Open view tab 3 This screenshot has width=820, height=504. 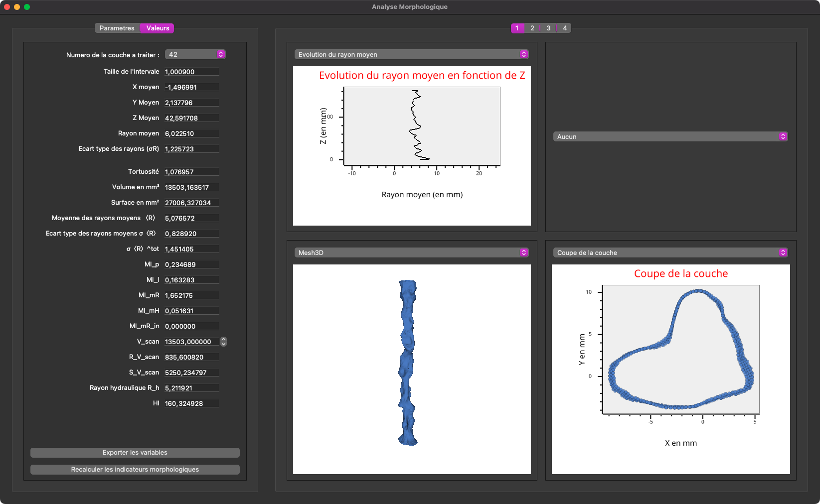point(548,28)
